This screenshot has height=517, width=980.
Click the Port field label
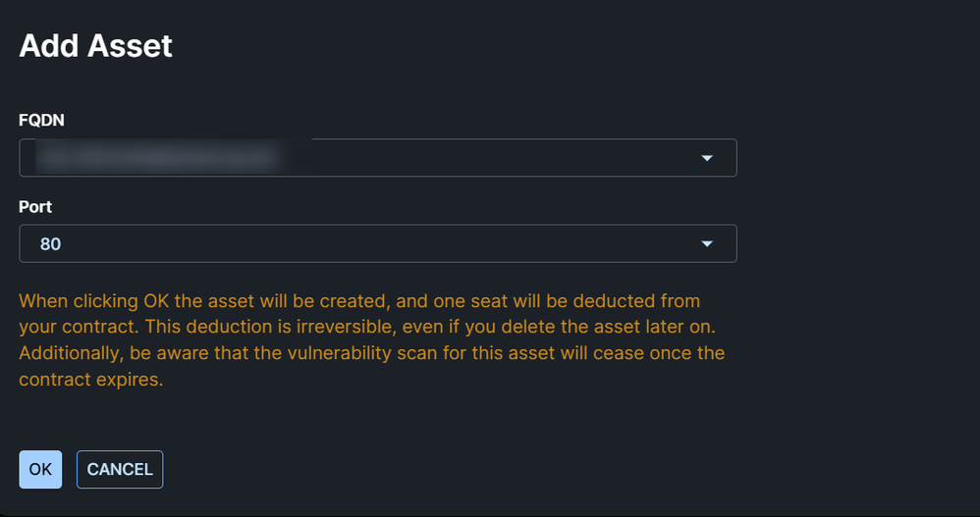(x=35, y=207)
